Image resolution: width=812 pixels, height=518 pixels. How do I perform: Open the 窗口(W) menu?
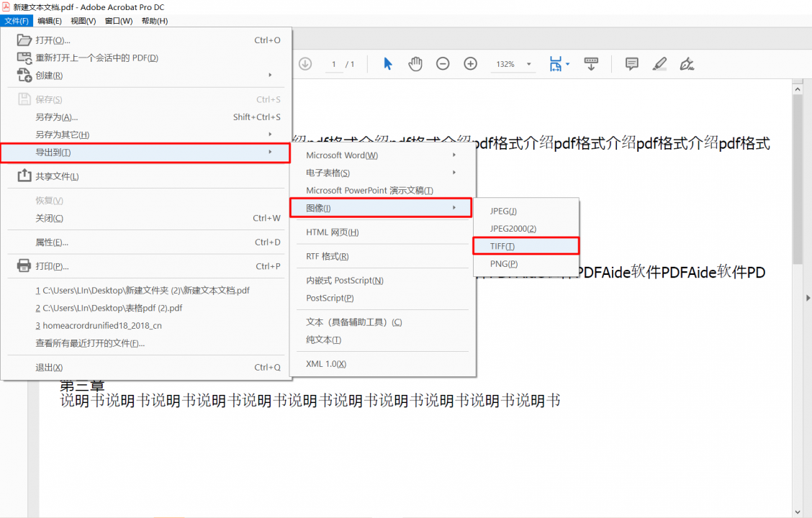tap(119, 21)
